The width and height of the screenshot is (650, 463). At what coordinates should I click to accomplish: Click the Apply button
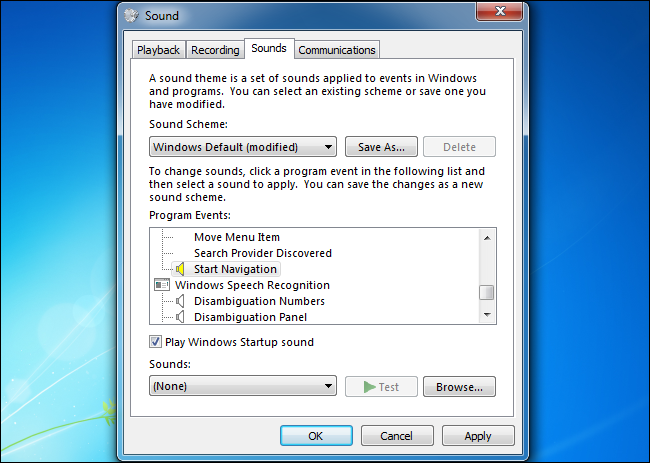click(478, 436)
